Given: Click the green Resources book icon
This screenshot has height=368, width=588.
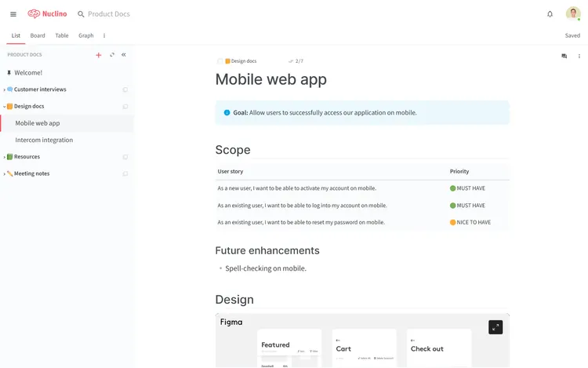Looking at the screenshot, I should pyautogui.click(x=10, y=157).
